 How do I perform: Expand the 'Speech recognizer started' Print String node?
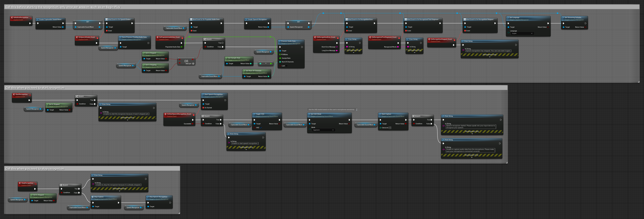coord(472,134)
